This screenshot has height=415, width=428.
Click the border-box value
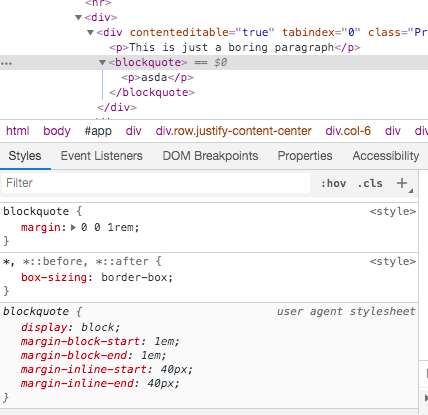134,277
